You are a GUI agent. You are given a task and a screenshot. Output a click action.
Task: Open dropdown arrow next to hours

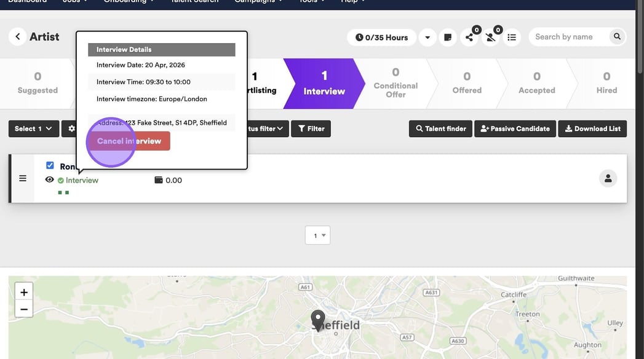(x=427, y=37)
